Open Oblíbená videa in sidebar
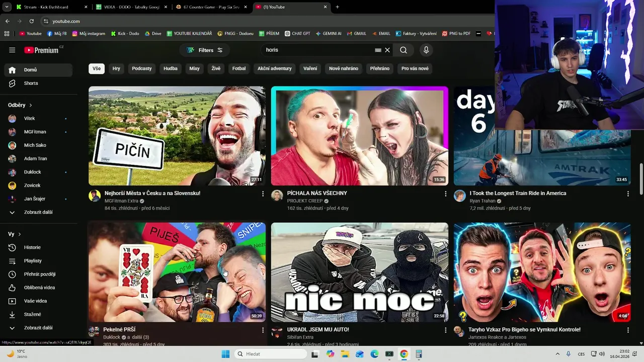This screenshot has width=644, height=362. coord(38,288)
